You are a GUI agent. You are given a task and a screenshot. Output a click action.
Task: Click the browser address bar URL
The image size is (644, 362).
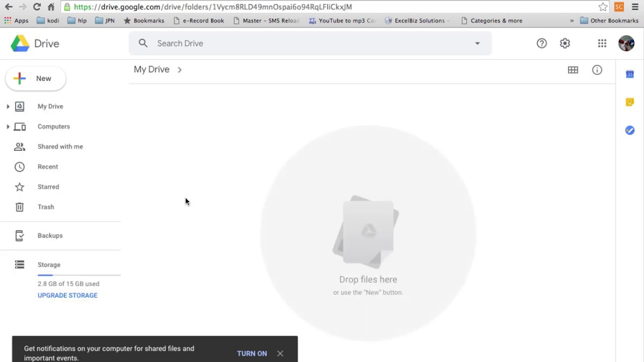[213, 7]
